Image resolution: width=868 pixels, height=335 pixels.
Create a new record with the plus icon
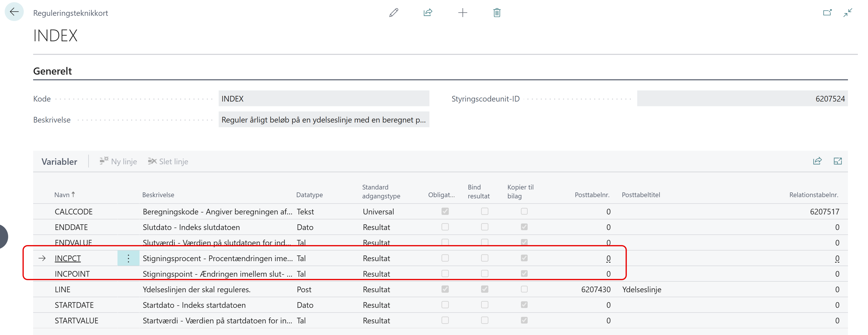point(463,13)
